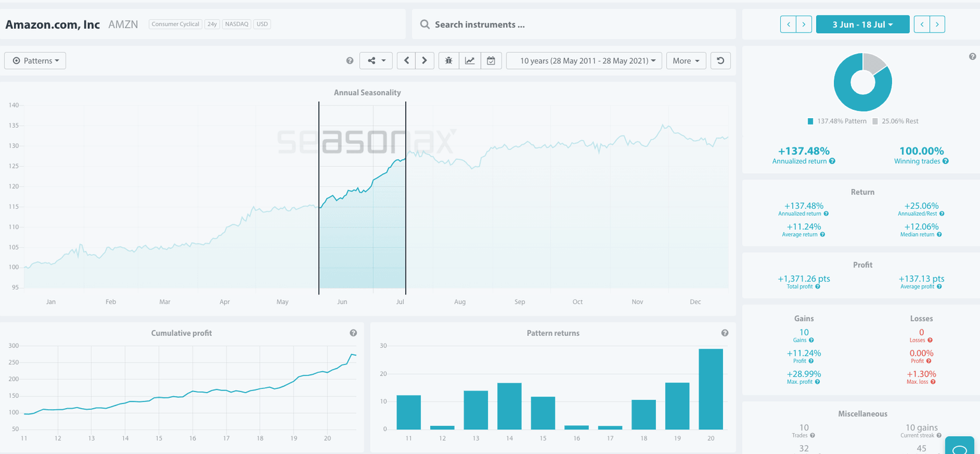Click help icon next to Pattern returns
Image resolution: width=980 pixels, height=454 pixels.
coord(725,333)
